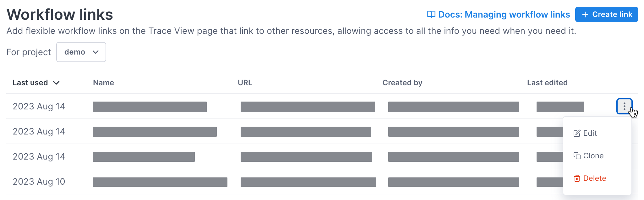Click the red trash Delete icon
This screenshot has width=644, height=200.
pyautogui.click(x=577, y=178)
